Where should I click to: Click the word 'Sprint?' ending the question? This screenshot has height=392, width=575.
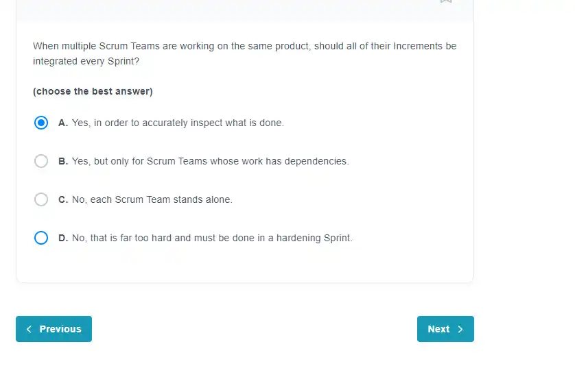[x=124, y=61]
